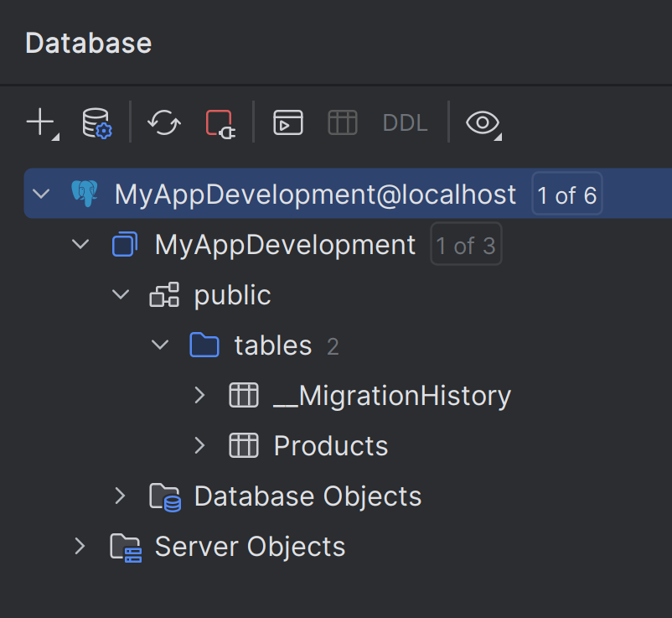Collapse the public schema node
The image size is (672, 618).
121,295
